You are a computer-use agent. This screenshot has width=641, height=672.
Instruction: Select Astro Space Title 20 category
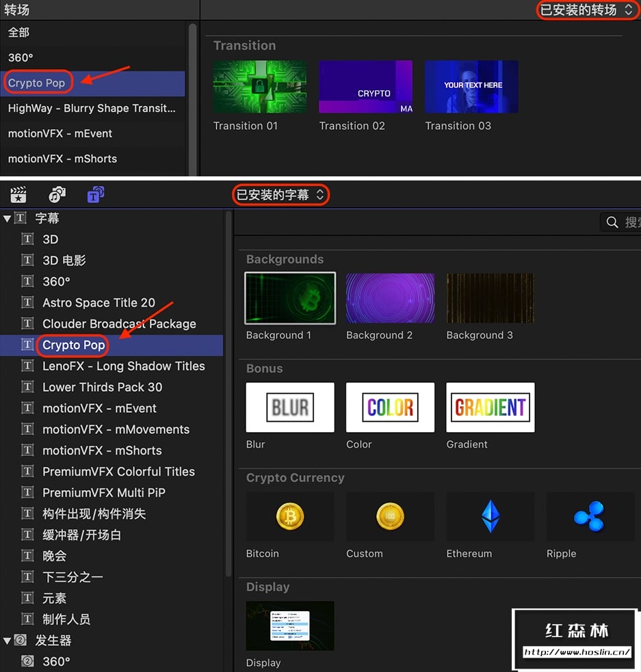point(112,303)
